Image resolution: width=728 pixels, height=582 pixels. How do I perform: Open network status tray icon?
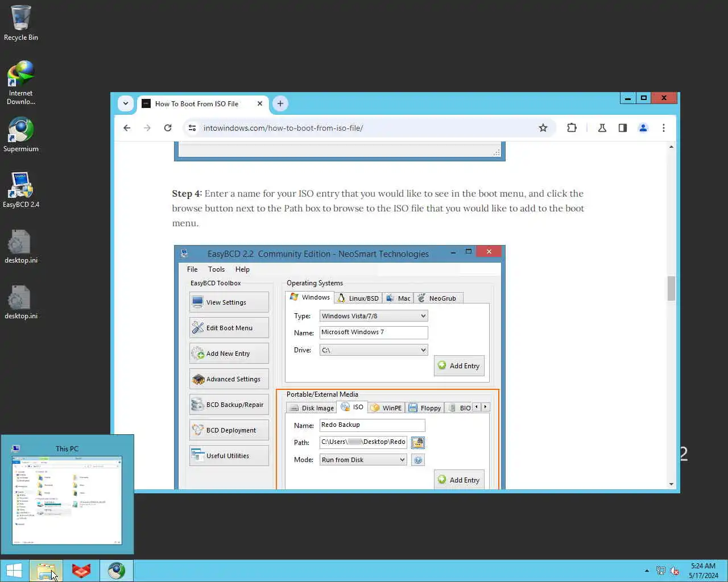[x=660, y=571]
